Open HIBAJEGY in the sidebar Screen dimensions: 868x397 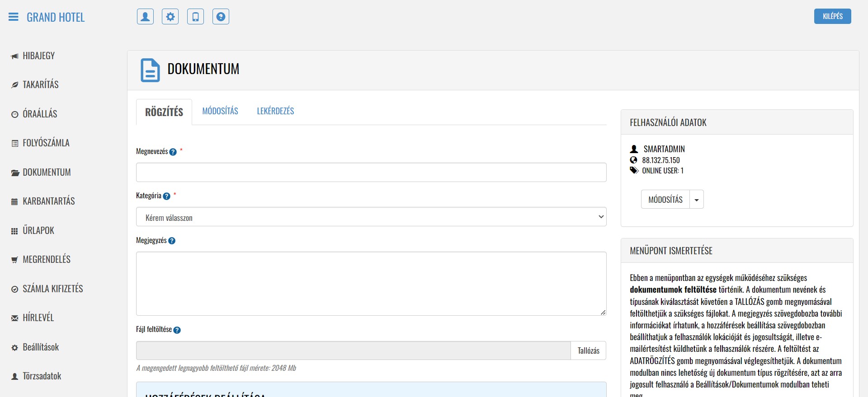tap(38, 56)
